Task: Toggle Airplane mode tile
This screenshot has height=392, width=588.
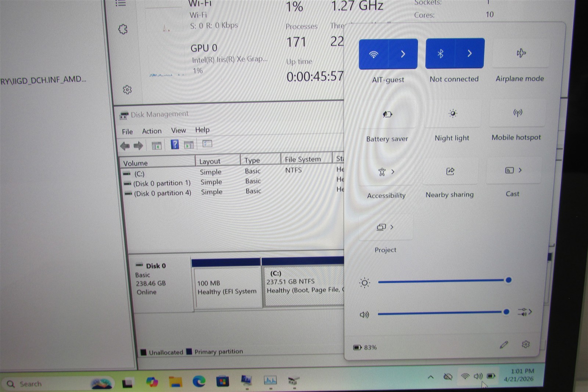Action: point(521,53)
